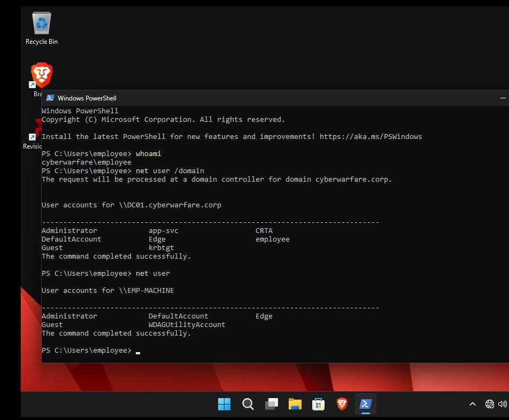Select the active PowerShell taskbar icon

click(365, 404)
